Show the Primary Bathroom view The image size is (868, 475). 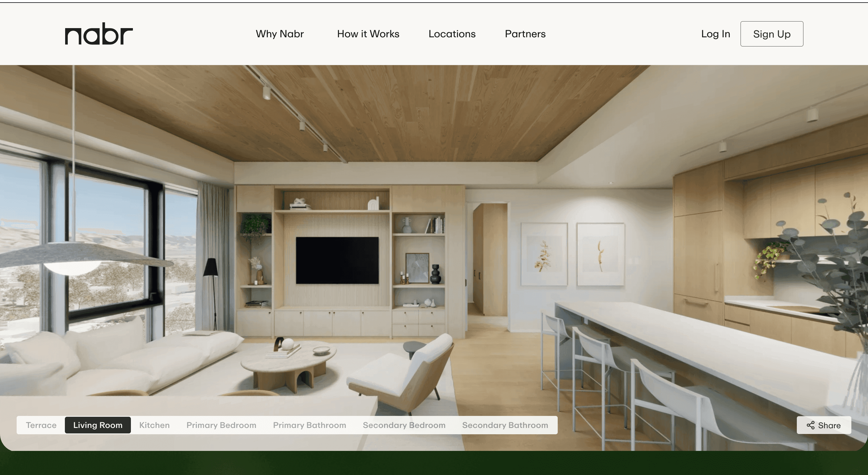(309, 425)
